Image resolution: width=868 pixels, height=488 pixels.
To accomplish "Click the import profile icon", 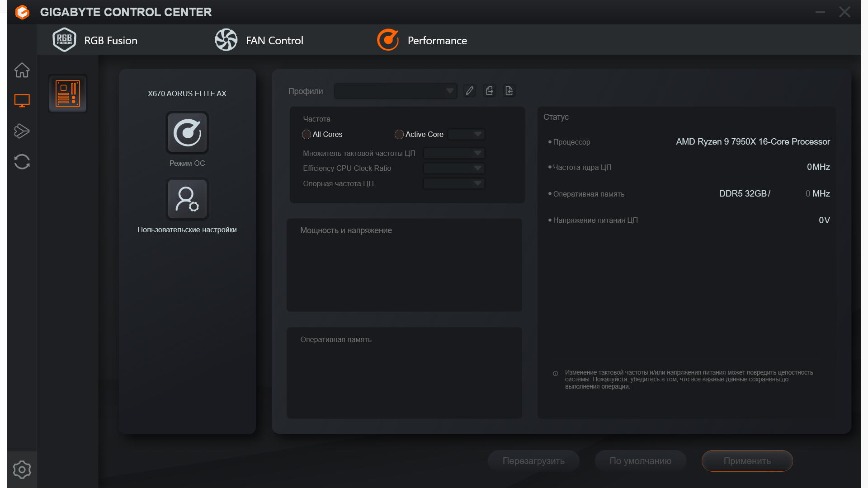I will tap(509, 91).
